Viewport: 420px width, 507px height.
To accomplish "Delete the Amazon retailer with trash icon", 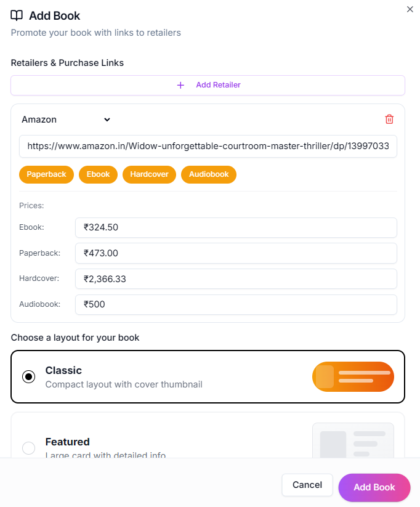I will coord(389,120).
